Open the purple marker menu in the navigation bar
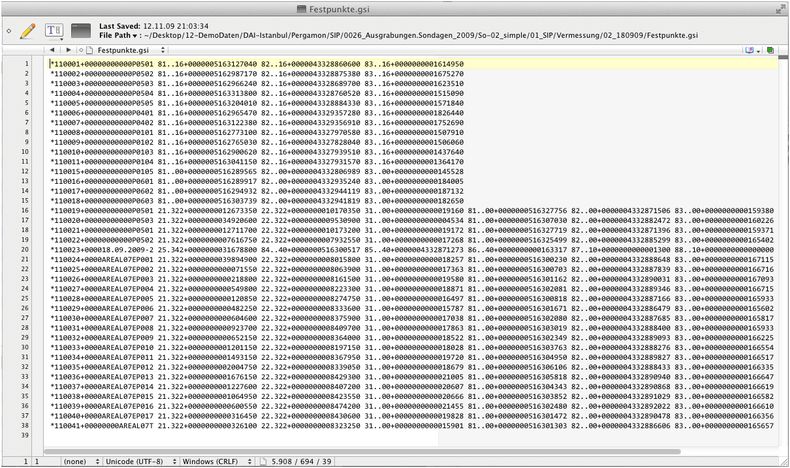 click(752, 50)
